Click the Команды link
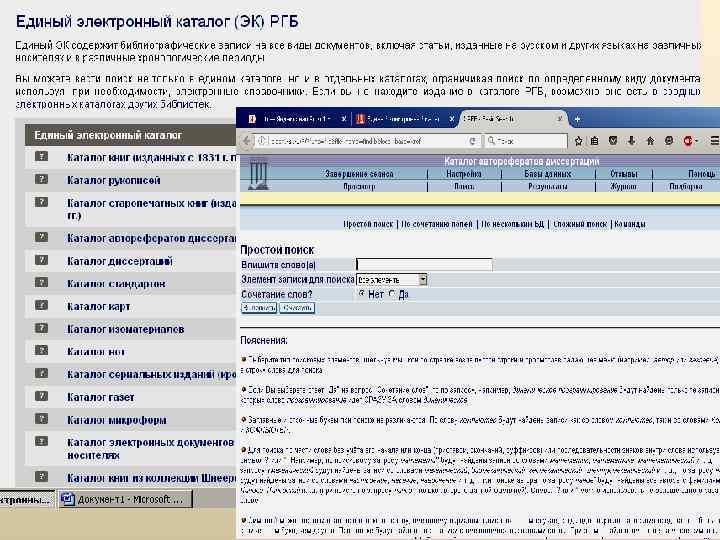This screenshot has height=540, width=720. pyautogui.click(x=630, y=224)
